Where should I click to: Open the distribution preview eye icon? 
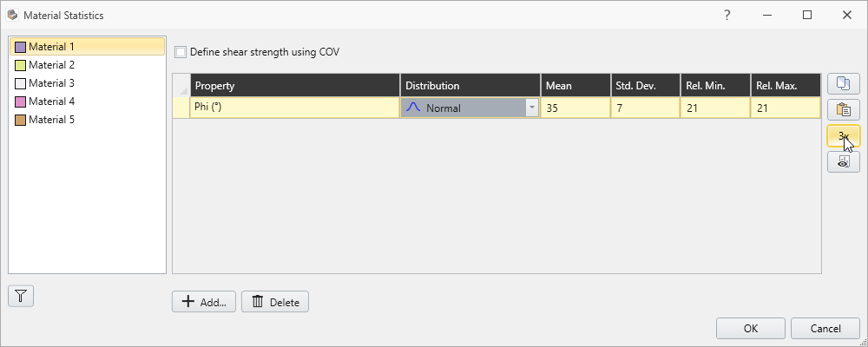click(x=843, y=161)
